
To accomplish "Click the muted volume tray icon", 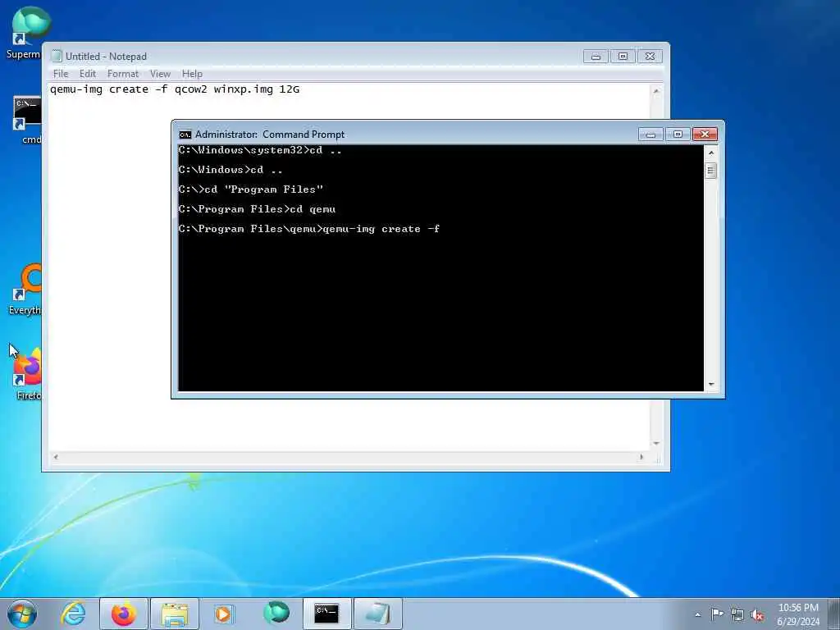I will click(757, 615).
